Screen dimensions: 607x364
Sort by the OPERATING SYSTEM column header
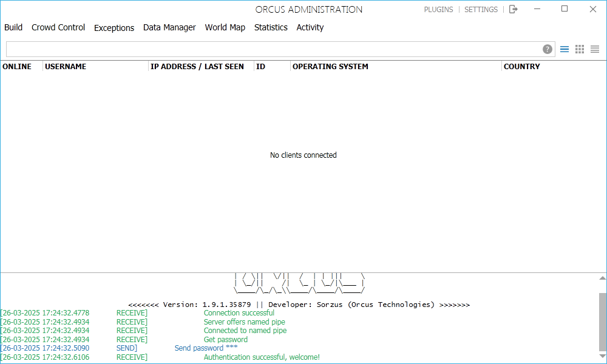pos(330,67)
